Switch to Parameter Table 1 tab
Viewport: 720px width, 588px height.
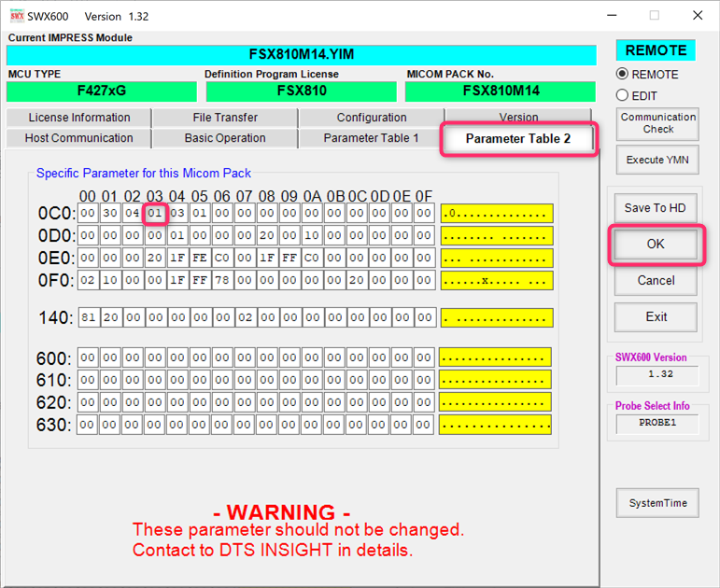tap(371, 138)
